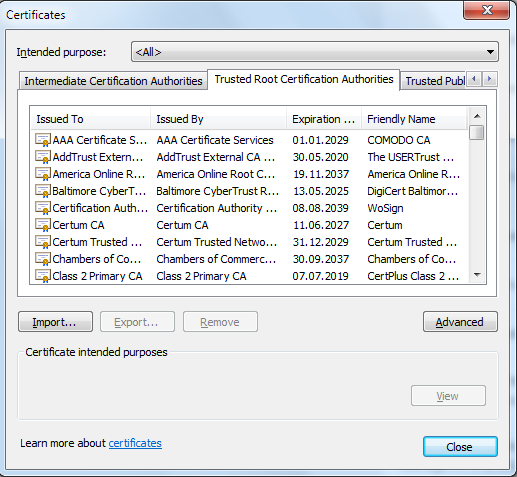Sort list by Issued By column header
The width and height of the screenshot is (517, 477).
[x=219, y=119]
